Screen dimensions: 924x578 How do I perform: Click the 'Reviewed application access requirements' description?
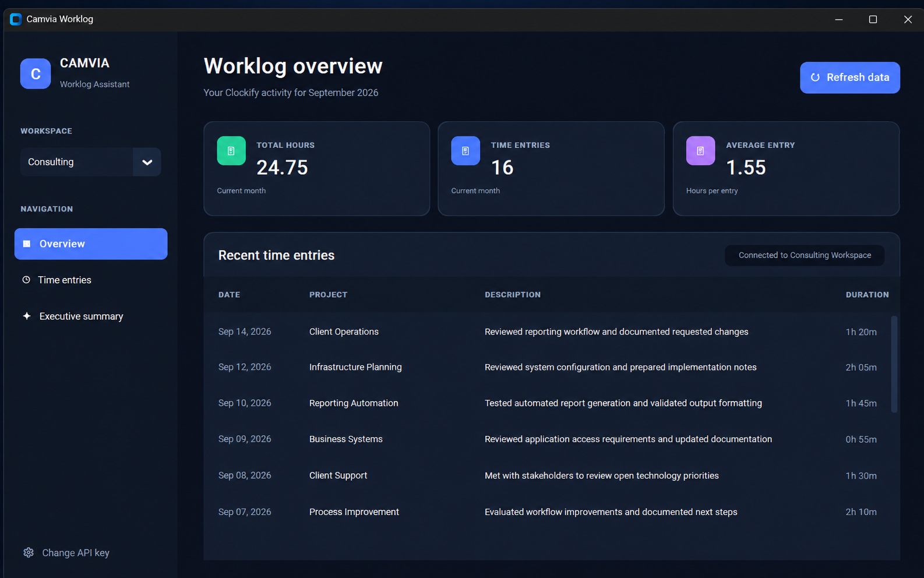coord(628,439)
